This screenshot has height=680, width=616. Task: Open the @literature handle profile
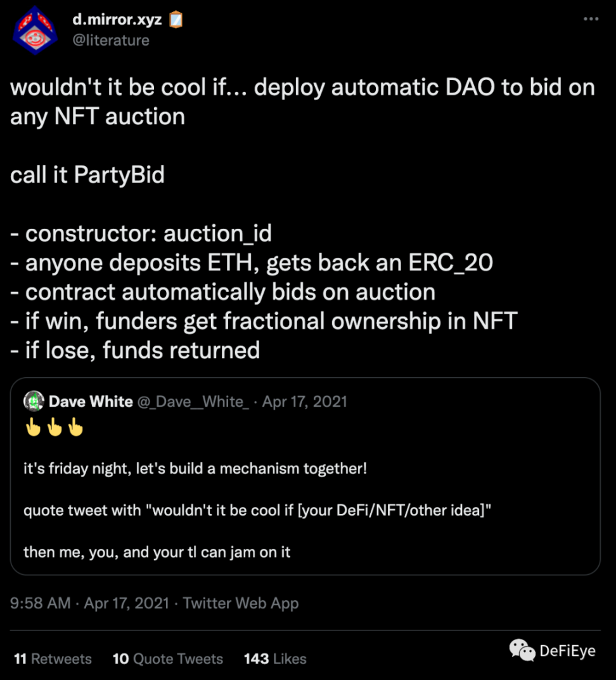[111, 41]
